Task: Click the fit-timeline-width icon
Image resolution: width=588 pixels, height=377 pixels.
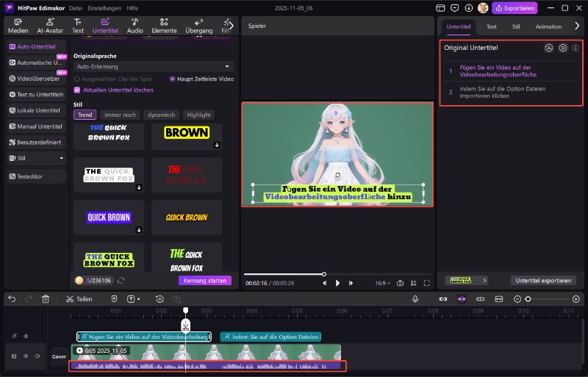Action: (x=499, y=299)
